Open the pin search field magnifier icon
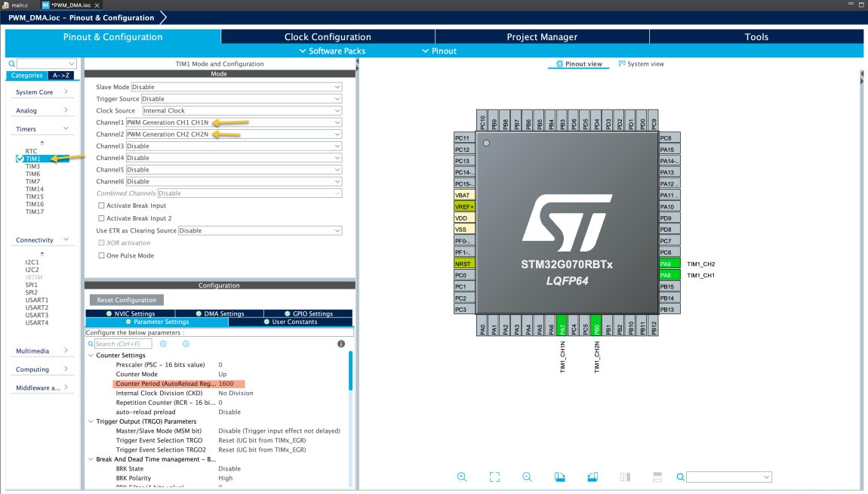This screenshot has width=868, height=494. (x=679, y=477)
